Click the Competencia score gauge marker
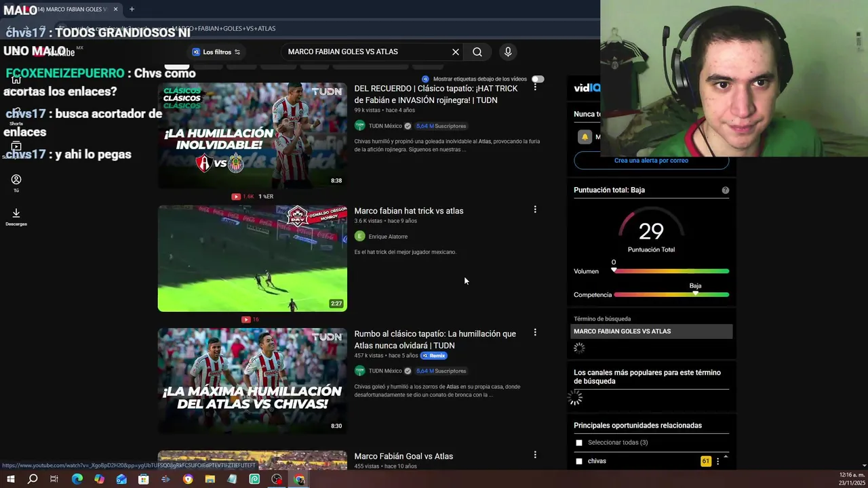Viewport: 868px width, 488px height. [695, 293]
